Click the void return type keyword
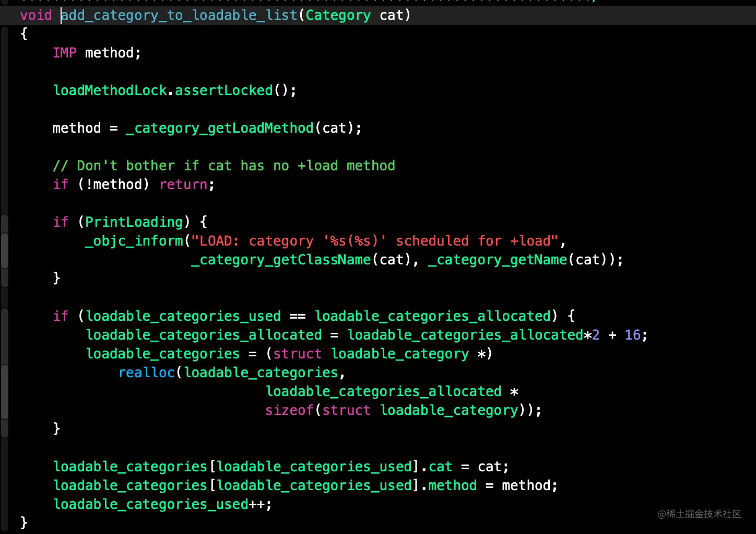Image resolution: width=756 pixels, height=534 pixels. [36, 15]
